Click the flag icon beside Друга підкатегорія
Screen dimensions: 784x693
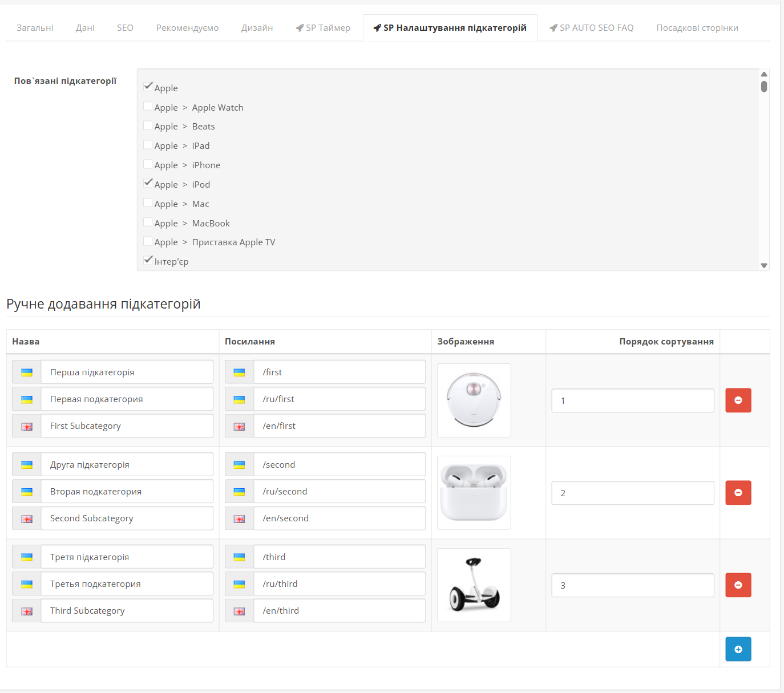[x=27, y=465]
